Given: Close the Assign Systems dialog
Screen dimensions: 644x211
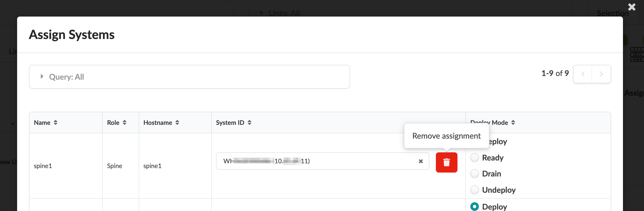Looking at the screenshot, I should point(631,7).
